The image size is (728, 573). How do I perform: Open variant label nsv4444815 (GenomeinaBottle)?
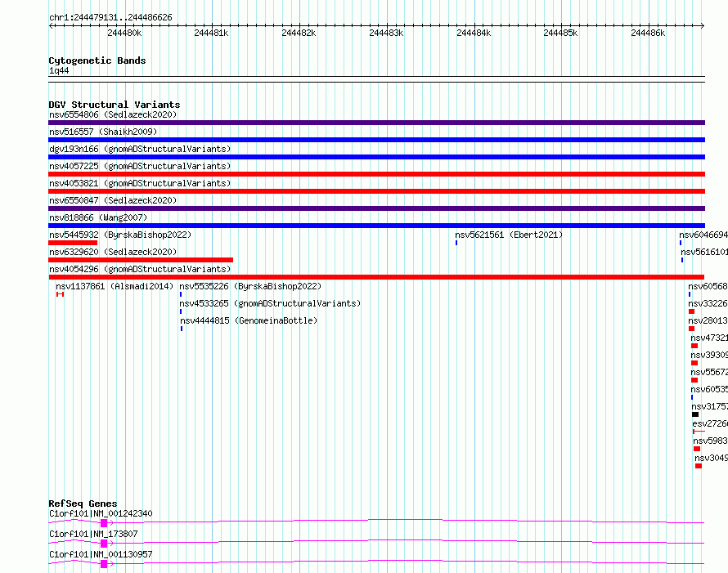pos(249,320)
